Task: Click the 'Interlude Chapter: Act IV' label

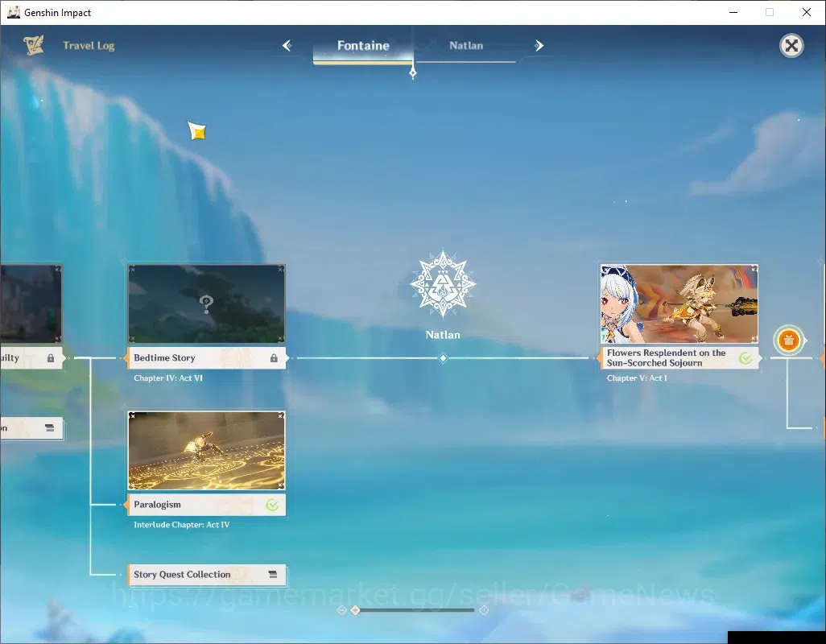Action: tap(182, 525)
